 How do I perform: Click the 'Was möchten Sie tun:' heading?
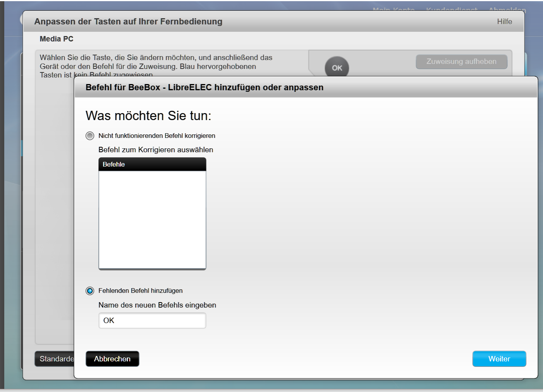coord(148,116)
